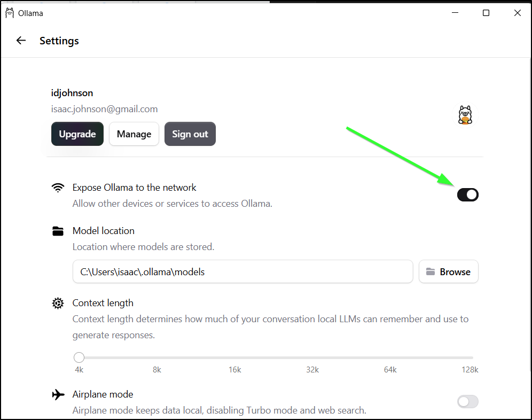Choose the 128k context length mark
Screen dimensions: 532x420
point(470,370)
